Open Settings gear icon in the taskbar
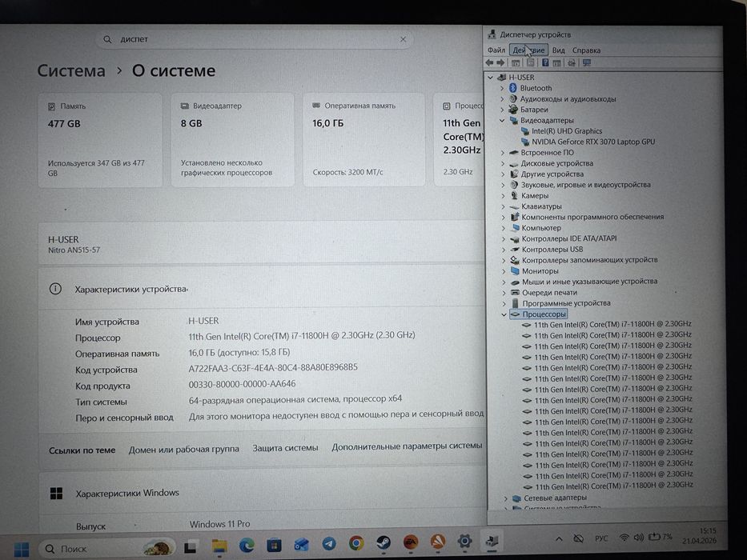The height and width of the screenshot is (560, 747). coord(464,541)
